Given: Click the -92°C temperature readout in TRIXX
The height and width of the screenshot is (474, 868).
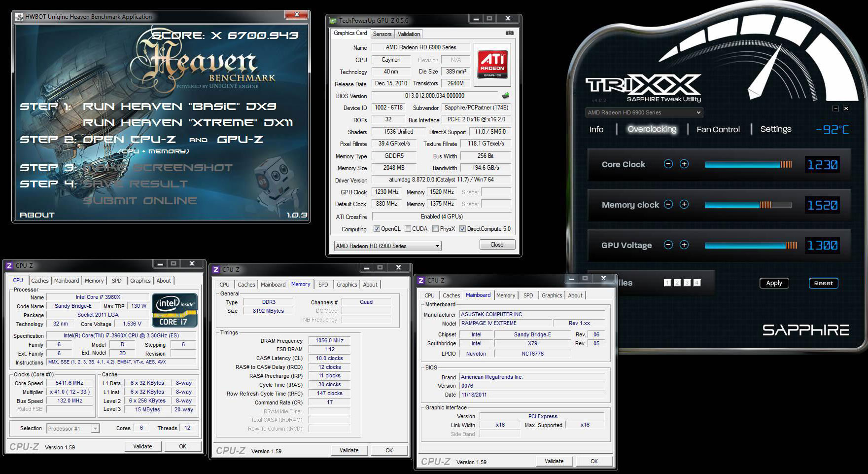Looking at the screenshot, I should click(833, 130).
